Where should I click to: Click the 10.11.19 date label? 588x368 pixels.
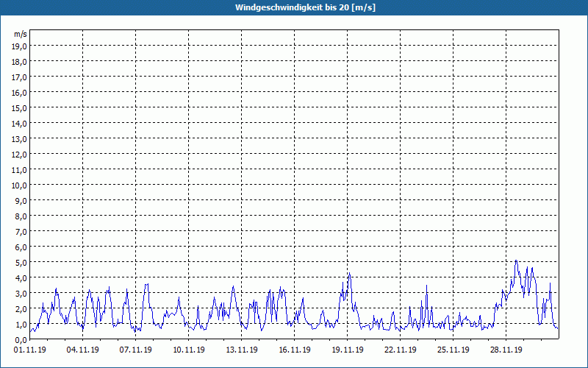click(189, 350)
